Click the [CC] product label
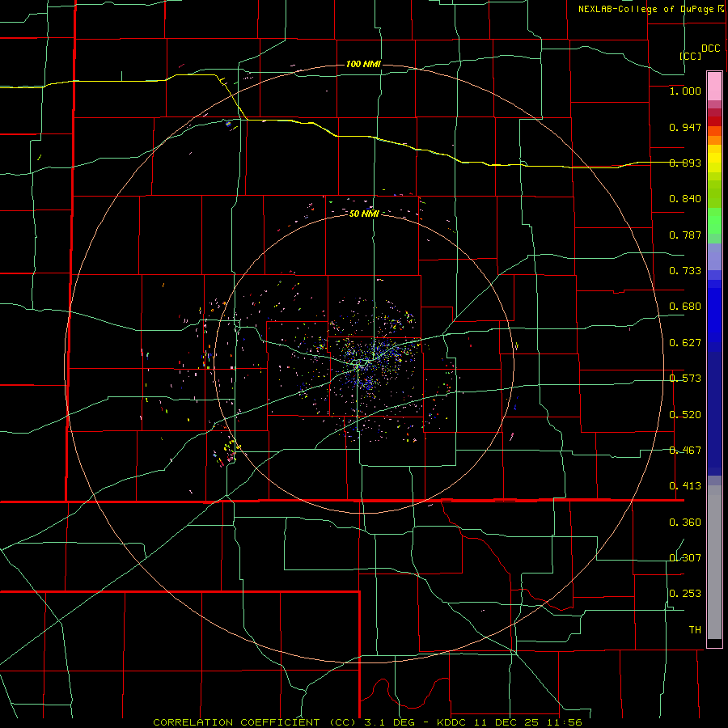This screenshot has width=728, height=728. pyautogui.click(x=691, y=56)
